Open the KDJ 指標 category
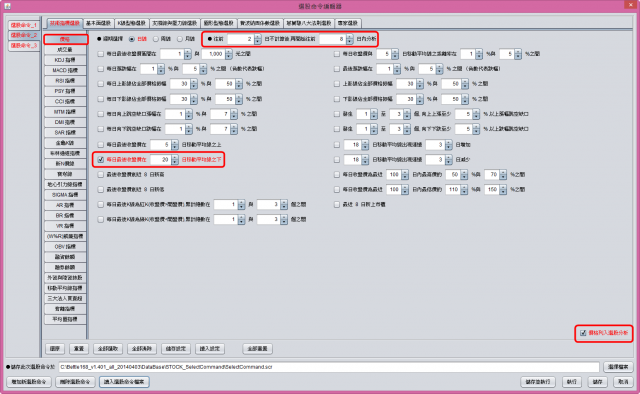640x394 pixels. coord(65,60)
